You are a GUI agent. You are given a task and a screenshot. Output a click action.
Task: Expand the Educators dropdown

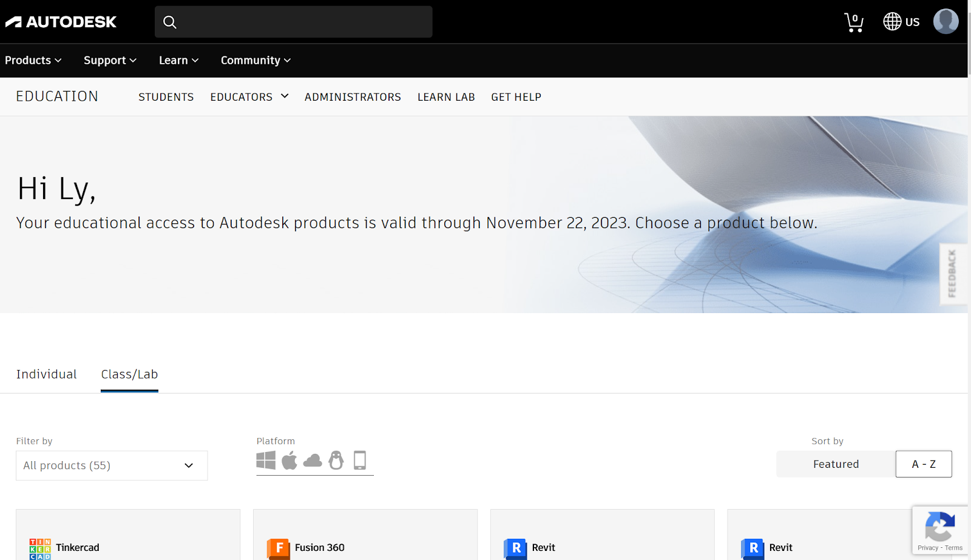(x=249, y=97)
